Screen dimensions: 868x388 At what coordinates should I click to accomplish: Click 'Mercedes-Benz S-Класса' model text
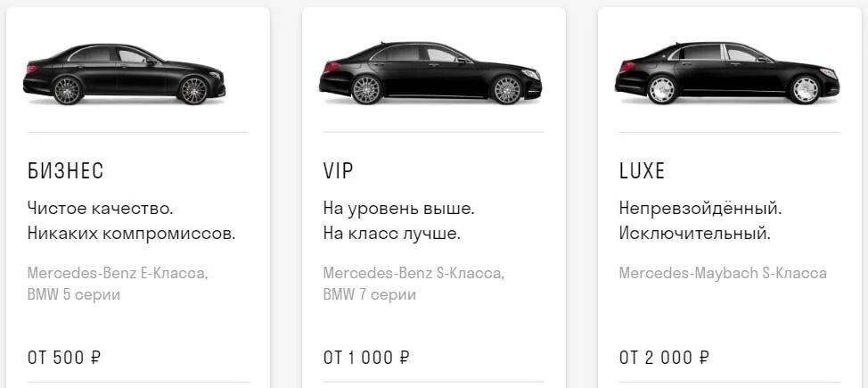coord(414,273)
